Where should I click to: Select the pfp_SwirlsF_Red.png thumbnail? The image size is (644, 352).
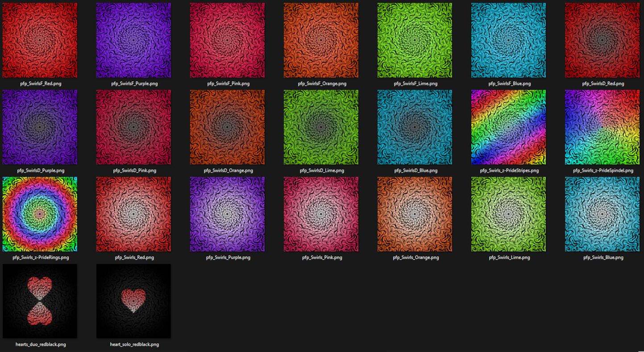tap(40, 40)
